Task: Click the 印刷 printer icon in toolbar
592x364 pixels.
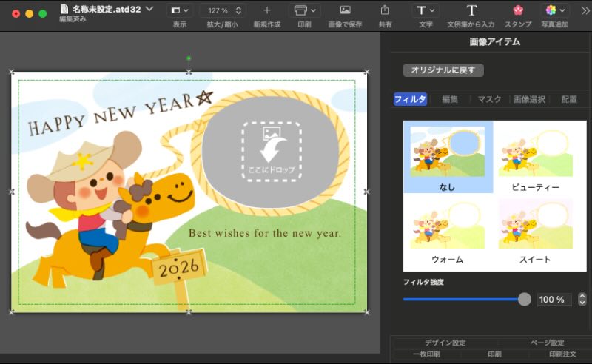Action: (300, 10)
